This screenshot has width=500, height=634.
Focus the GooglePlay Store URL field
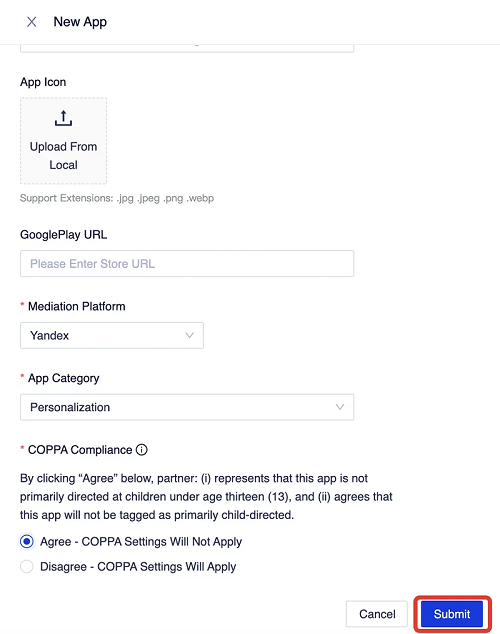click(x=187, y=264)
